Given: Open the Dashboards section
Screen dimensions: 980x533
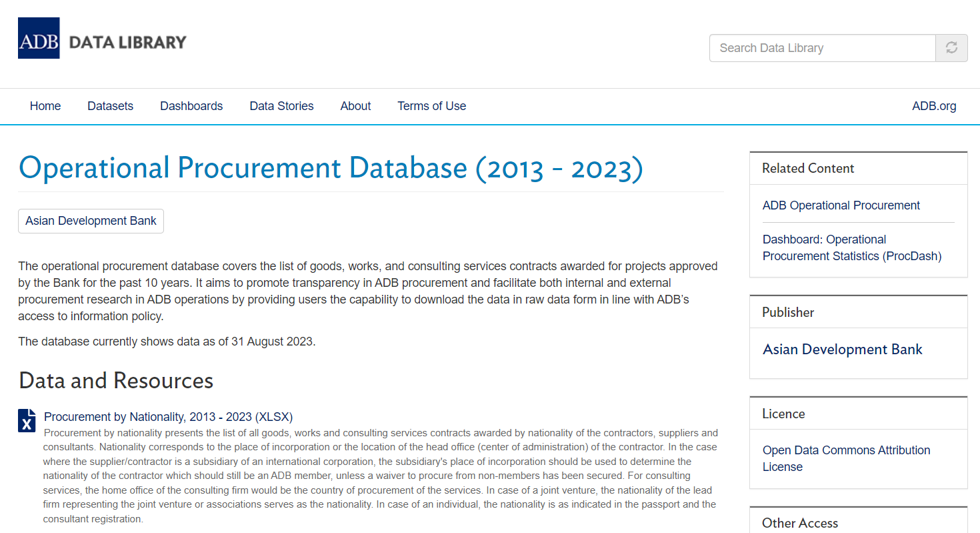Looking at the screenshot, I should [191, 106].
